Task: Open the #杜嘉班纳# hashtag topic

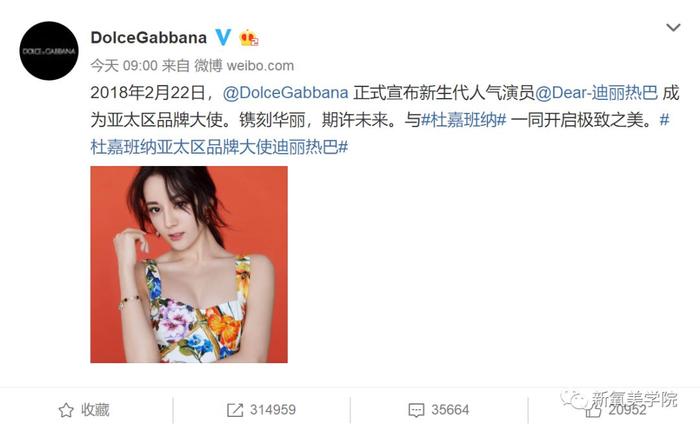Action: (464, 120)
